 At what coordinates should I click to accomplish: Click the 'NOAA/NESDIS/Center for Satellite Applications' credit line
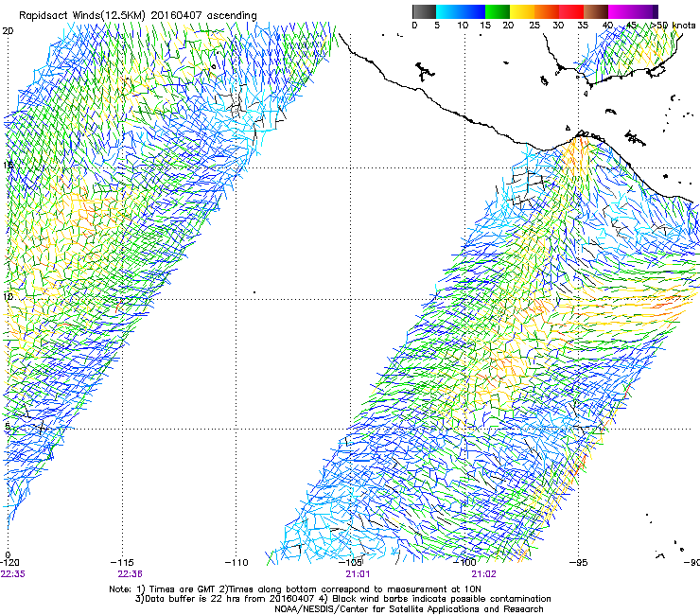[x=409, y=609]
